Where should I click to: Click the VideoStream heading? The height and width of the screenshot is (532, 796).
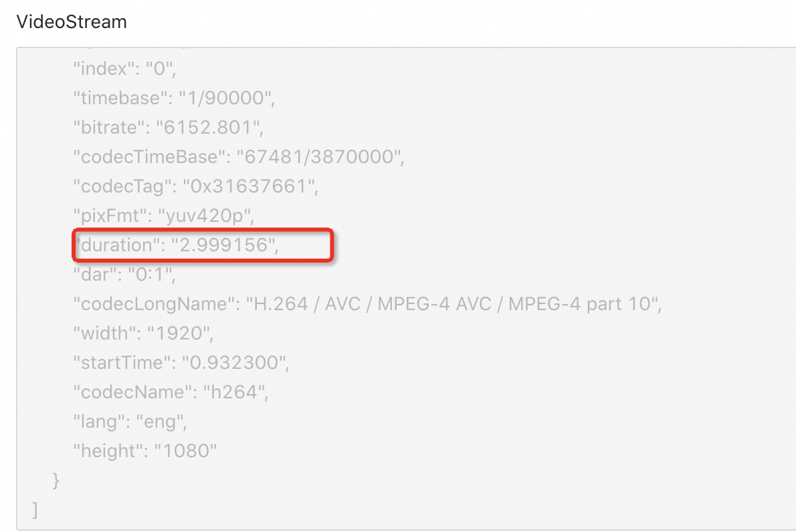pos(72,22)
